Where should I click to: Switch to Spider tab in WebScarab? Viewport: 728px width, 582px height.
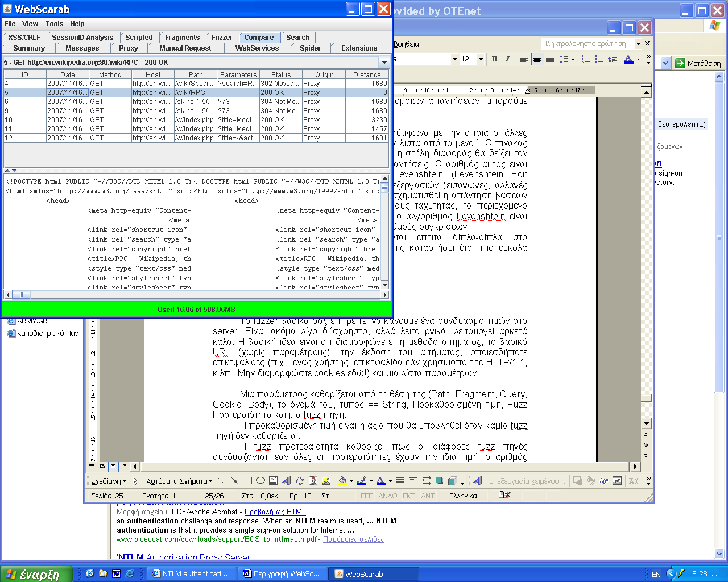(310, 48)
